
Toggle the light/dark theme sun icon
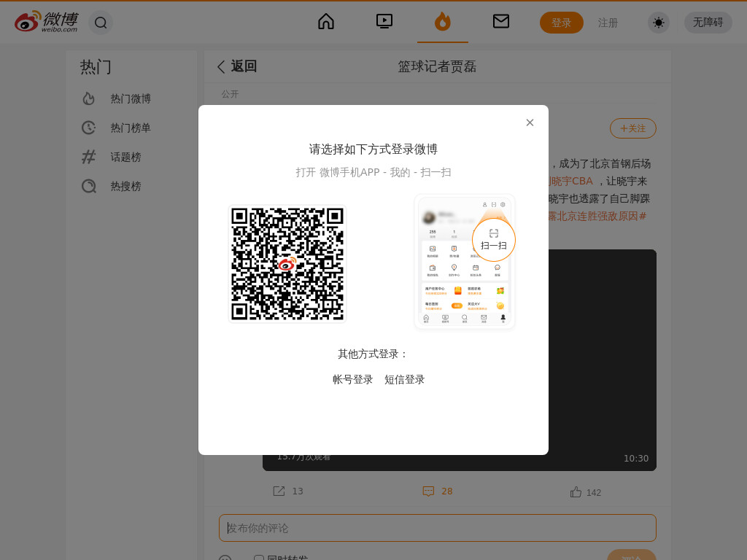click(x=659, y=23)
